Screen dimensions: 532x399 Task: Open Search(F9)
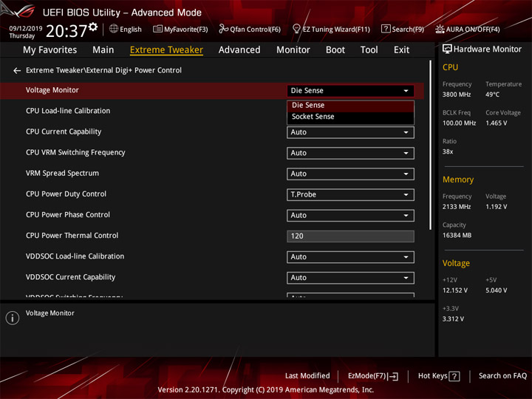coord(403,29)
